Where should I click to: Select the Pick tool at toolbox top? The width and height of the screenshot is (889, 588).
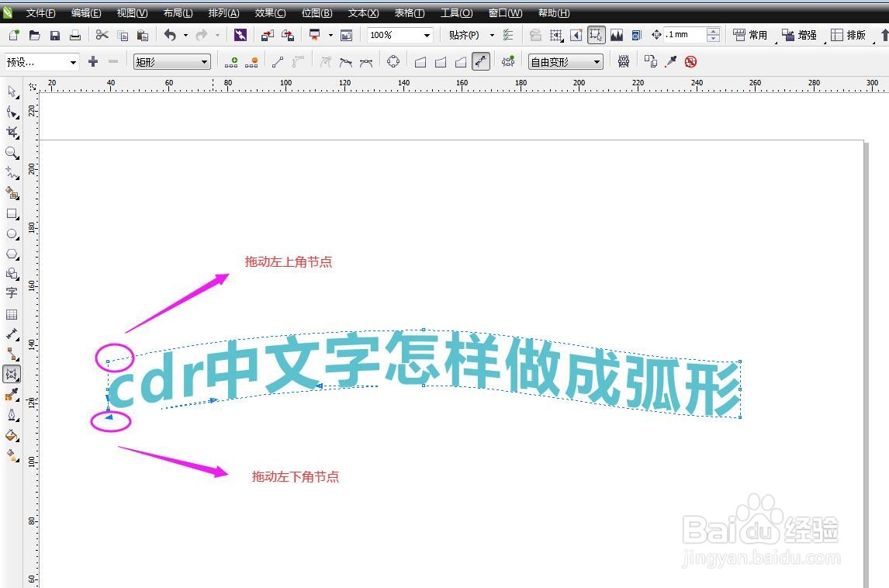point(12,92)
